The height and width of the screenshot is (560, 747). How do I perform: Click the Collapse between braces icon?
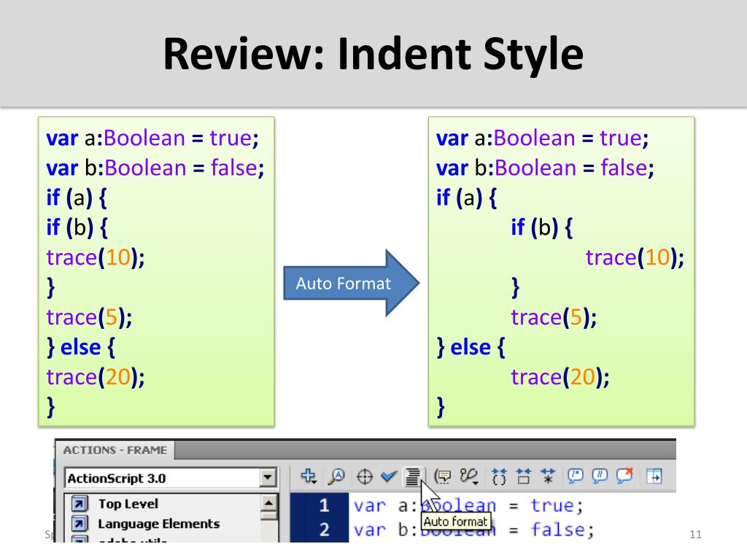pos(499,476)
